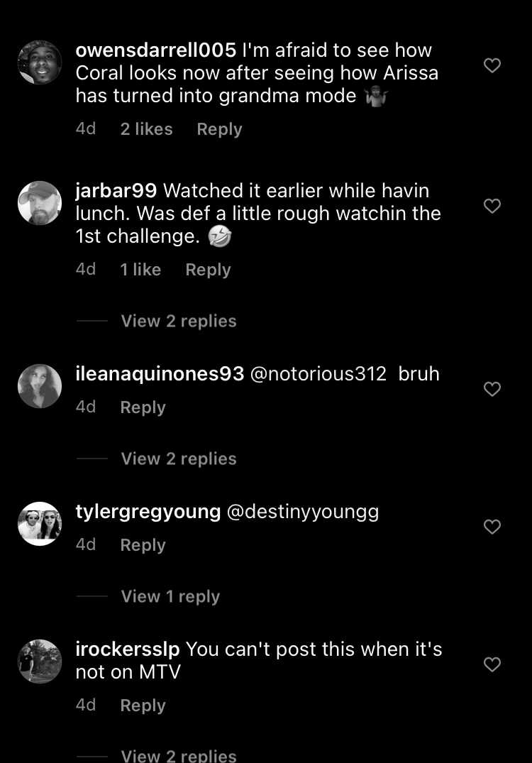Open jarbar99's profile avatar
Screen dimensions: 532x763
click(x=40, y=203)
